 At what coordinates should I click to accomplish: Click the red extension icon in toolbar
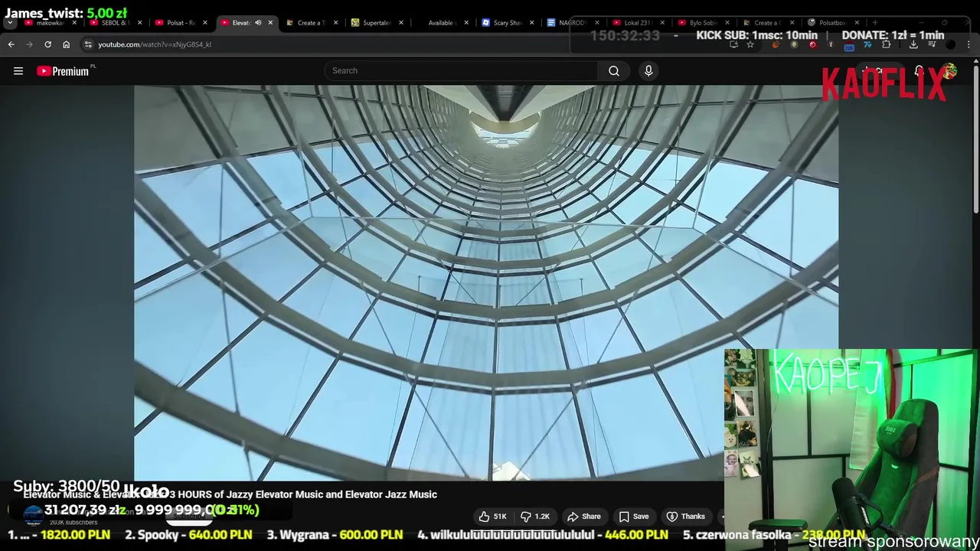point(812,44)
